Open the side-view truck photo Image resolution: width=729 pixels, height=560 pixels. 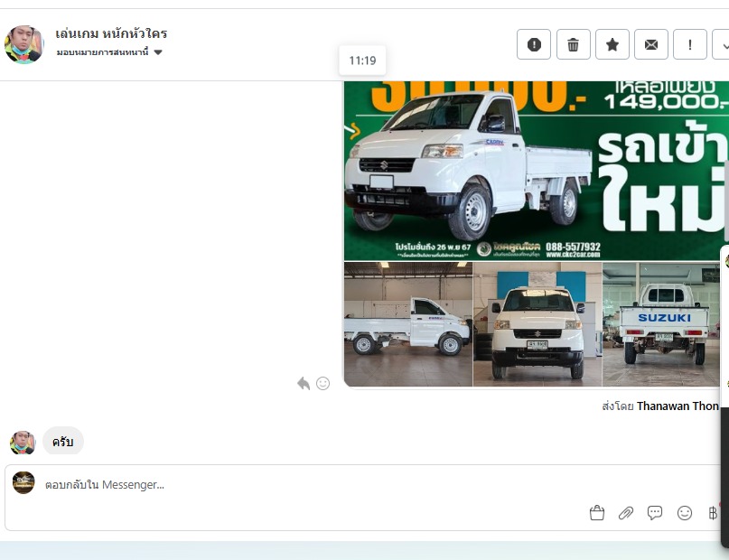click(408, 324)
